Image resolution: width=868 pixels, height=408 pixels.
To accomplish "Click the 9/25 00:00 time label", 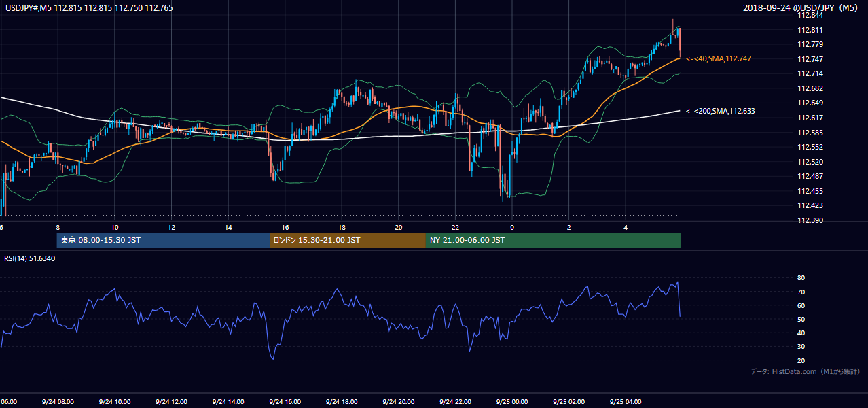I will click(511, 401).
